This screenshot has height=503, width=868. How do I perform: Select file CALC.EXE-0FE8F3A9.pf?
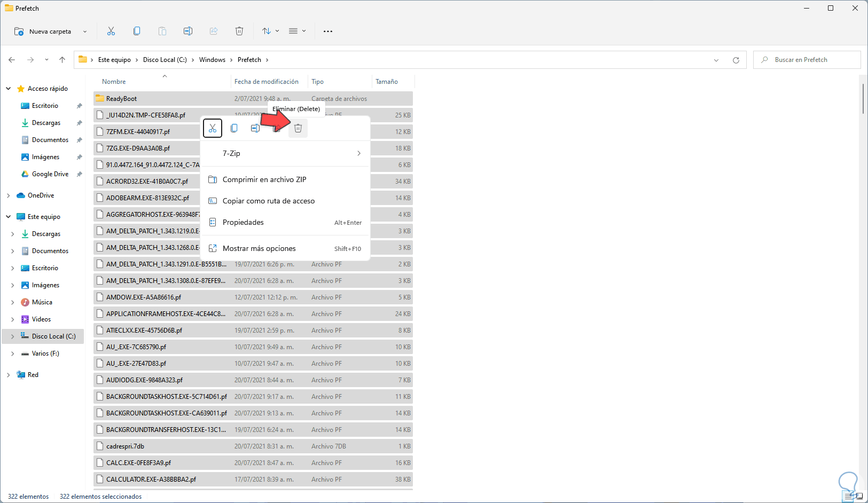pos(138,463)
